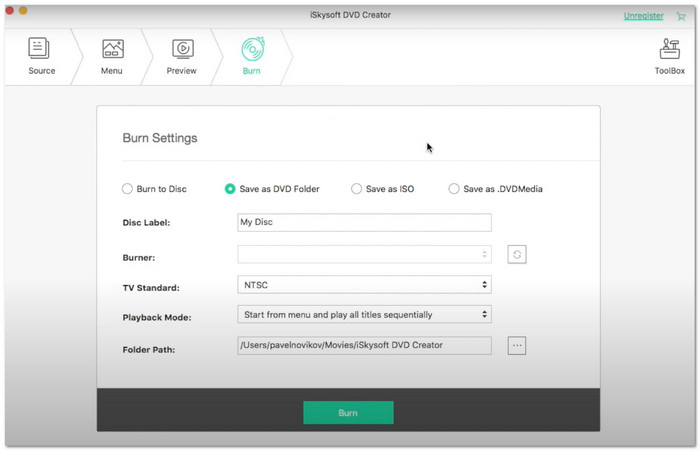Open the TV Standard NTSC dropdown

364,285
